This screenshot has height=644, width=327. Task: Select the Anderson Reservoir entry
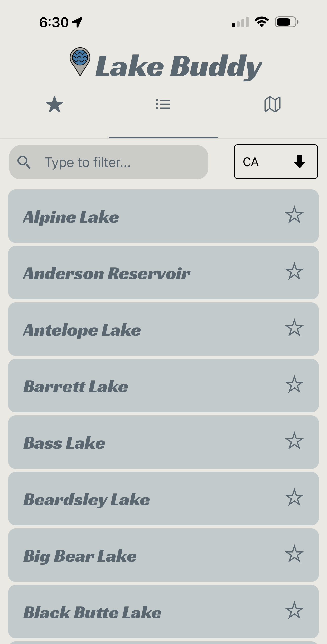pos(163,272)
